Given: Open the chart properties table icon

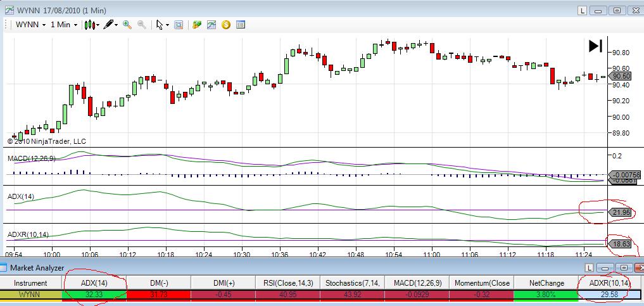Looking at the screenshot, I should [x=241, y=25].
